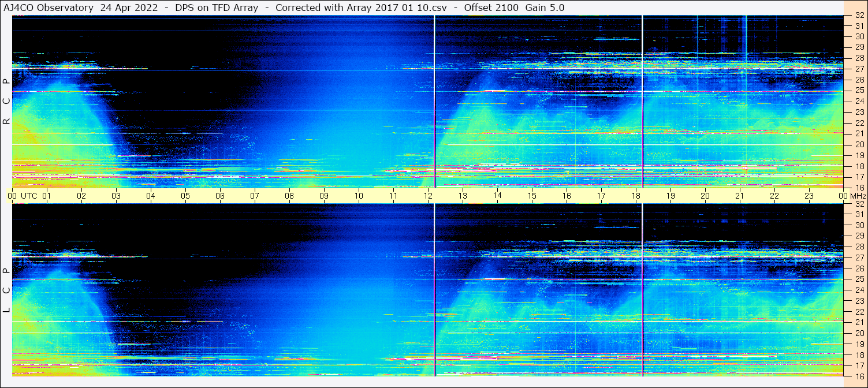Click the 23 frequency label of lower LCP panel
The image size is (868, 388).
(x=859, y=300)
